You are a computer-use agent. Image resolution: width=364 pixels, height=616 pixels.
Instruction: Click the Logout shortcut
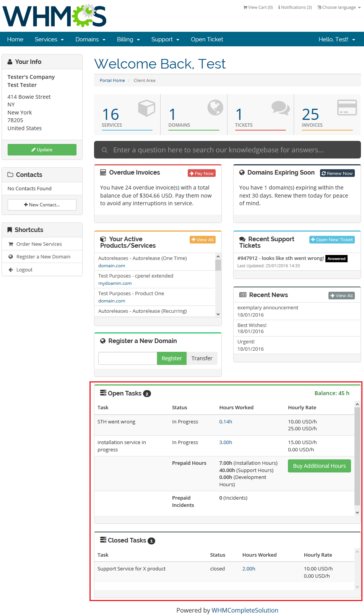[x=42, y=270]
